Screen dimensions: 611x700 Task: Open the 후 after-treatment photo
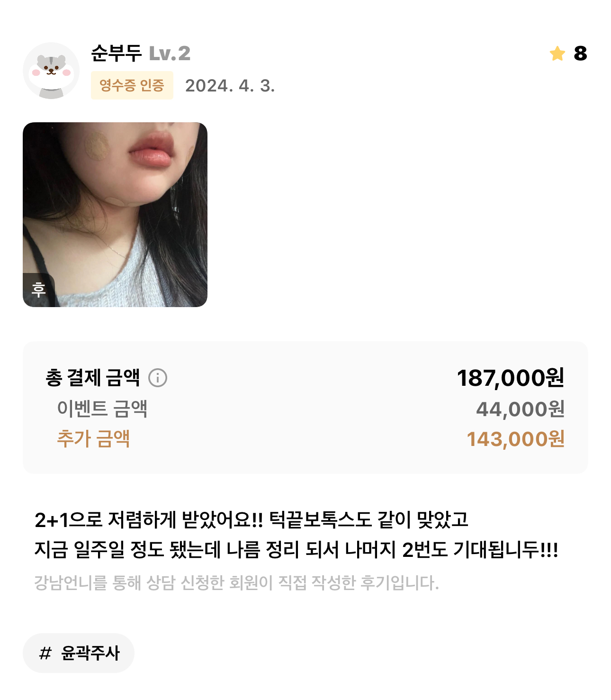115,215
